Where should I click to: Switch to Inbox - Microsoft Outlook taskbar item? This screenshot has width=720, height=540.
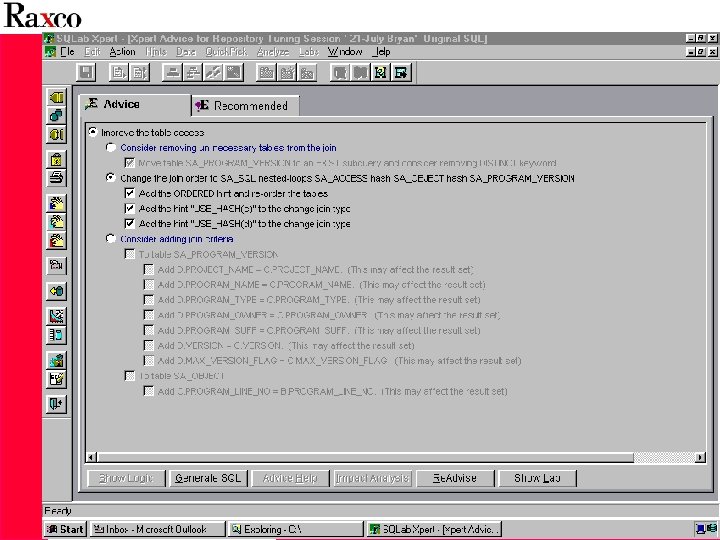click(158, 529)
